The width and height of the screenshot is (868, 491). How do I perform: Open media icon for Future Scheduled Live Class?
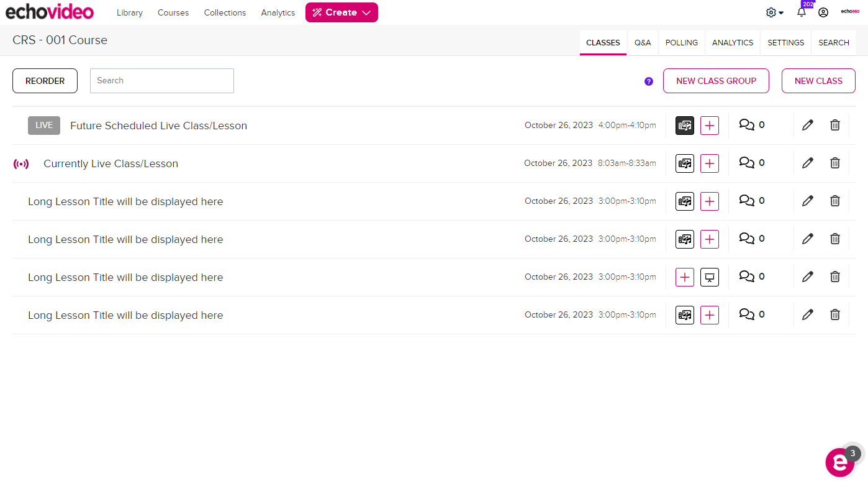pyautogui.click(x=684, y=126)
